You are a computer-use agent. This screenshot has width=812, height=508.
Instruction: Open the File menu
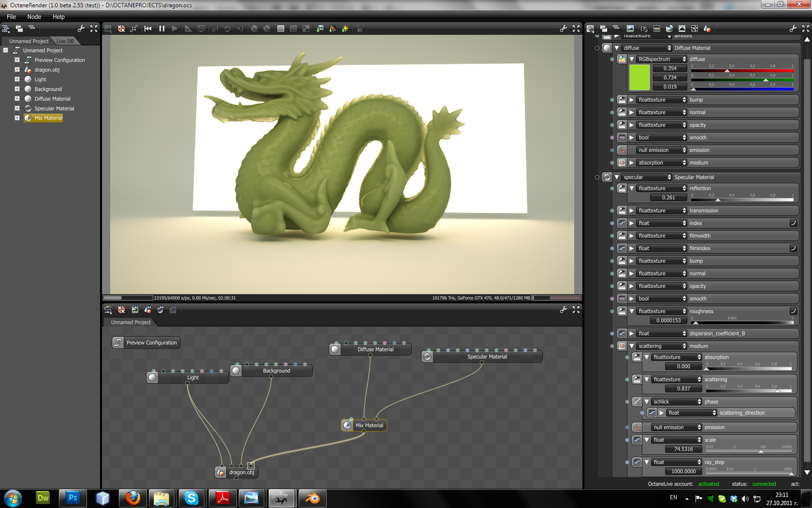tap(11, 16)
